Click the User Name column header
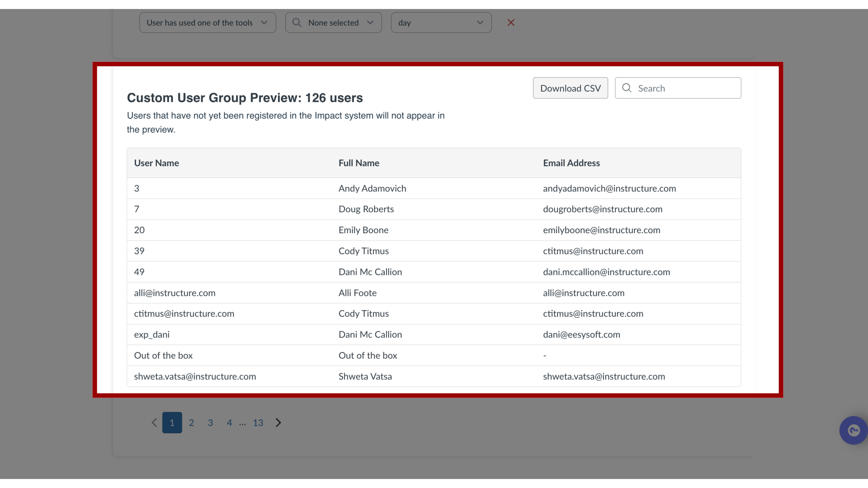Image resolution: width=868 pixels, height=488 pixels. click(x=156, y=163)
